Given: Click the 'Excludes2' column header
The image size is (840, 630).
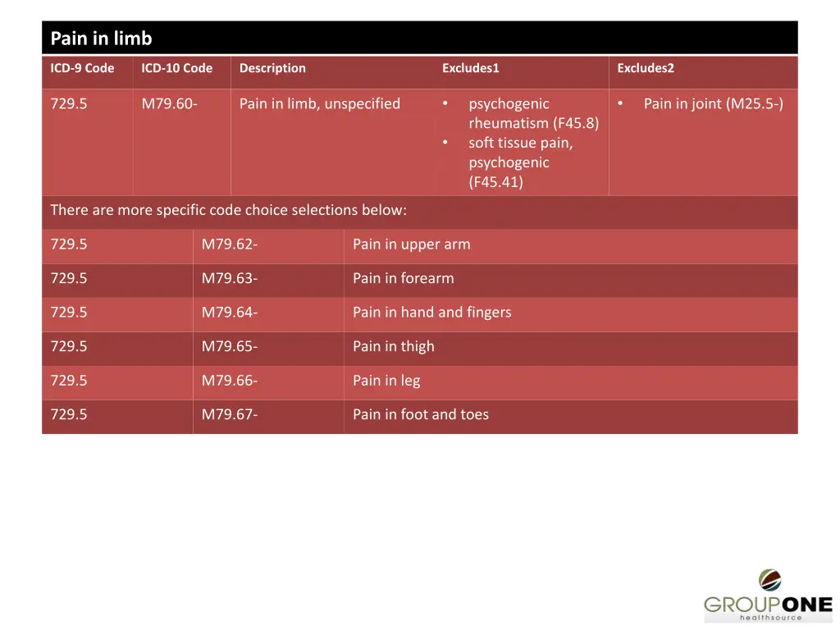Looking at the screenshot, I should [x=646, y=68].
